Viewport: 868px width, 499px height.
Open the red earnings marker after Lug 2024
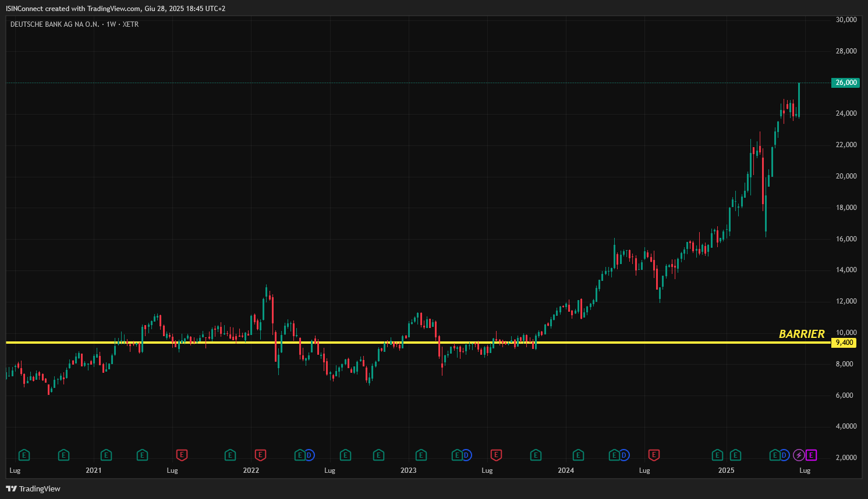654,455
